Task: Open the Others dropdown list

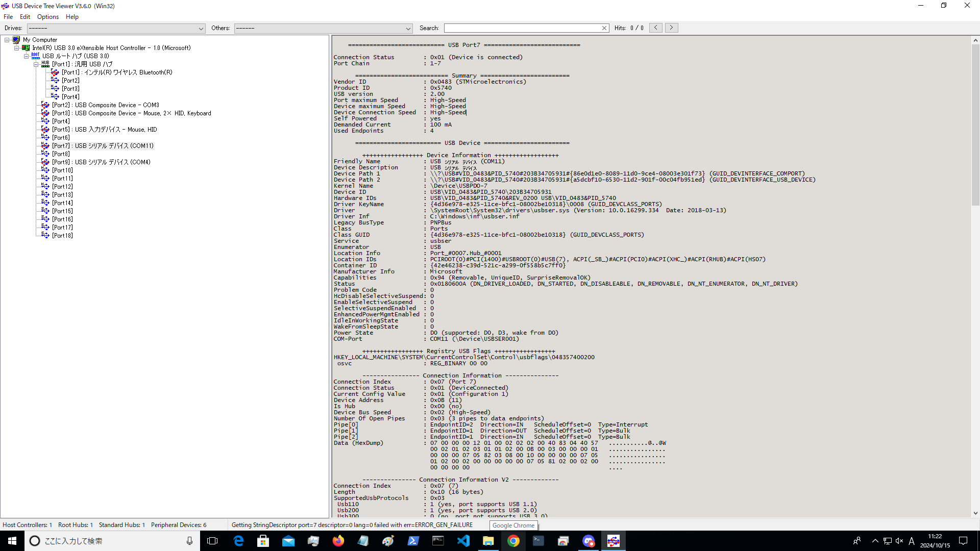Action: pyautogui.click(x=408, y=29)
